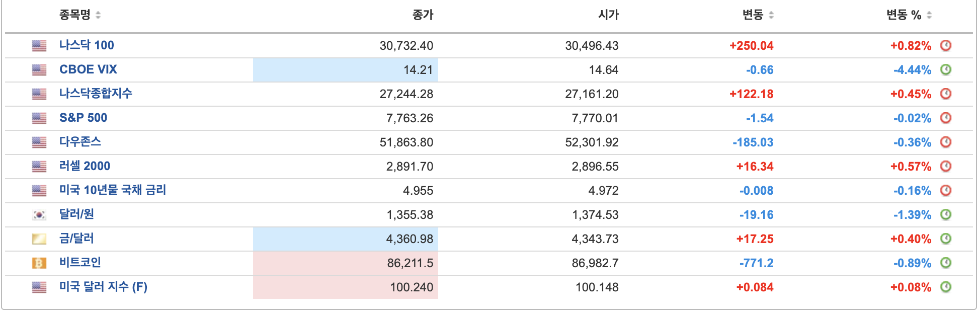Select the opening value 30,496.43
The width and height of the screenshot is (980, 314).
click(x=592, y=46)
